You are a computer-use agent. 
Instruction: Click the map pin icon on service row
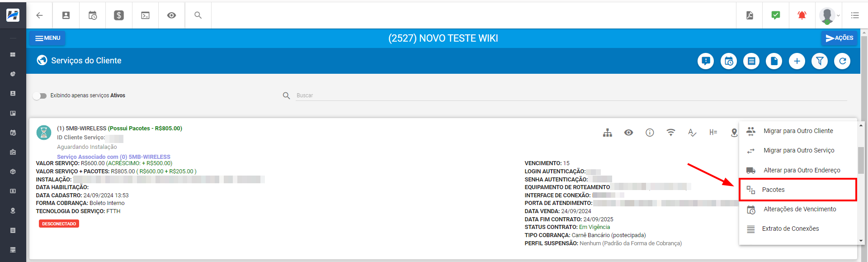click(734, 133)
